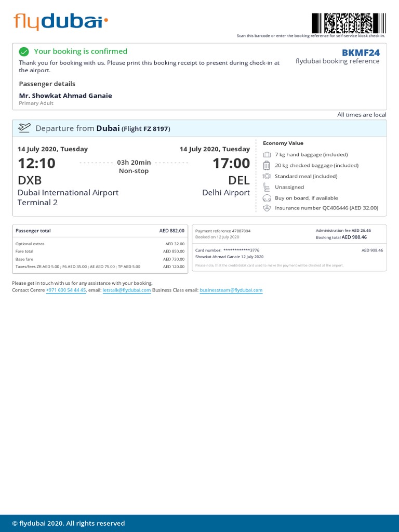Screen dimensions: 399x532
Task: Click the unassigned seat icon
Action: click(267, 187)
